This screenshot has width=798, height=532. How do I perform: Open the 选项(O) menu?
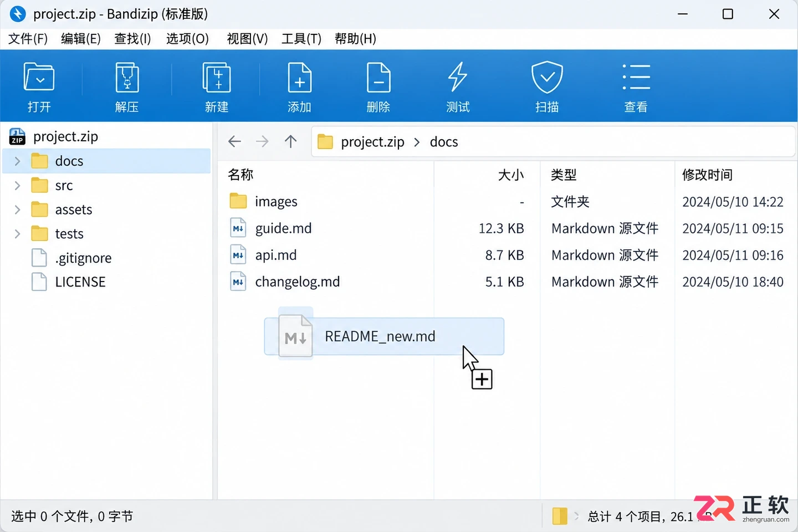(187, 39)
